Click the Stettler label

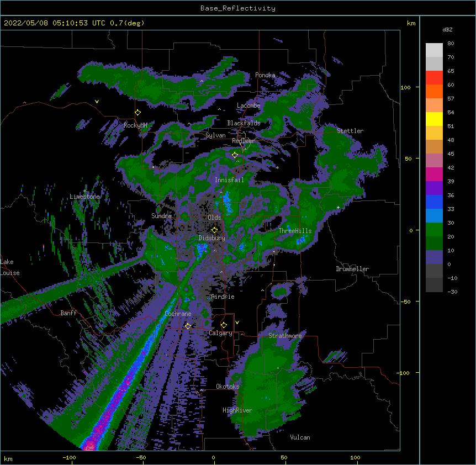pyautogui.click(x=350, y=131)
